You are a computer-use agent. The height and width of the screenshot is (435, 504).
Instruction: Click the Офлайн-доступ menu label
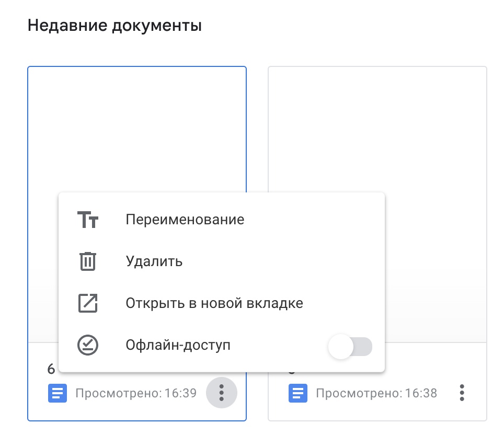click(x=178, y=345)
